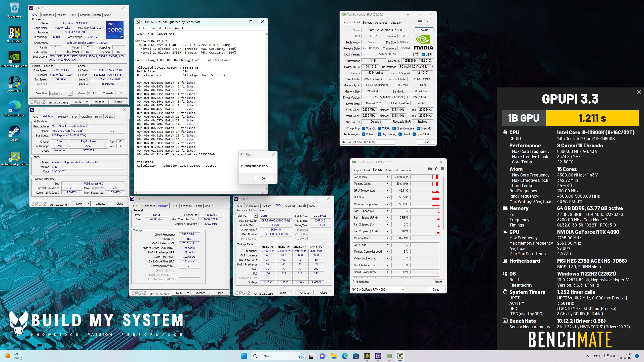Open the Tools dropdown arrow in CPU-Z Memory window

point(188,293)
